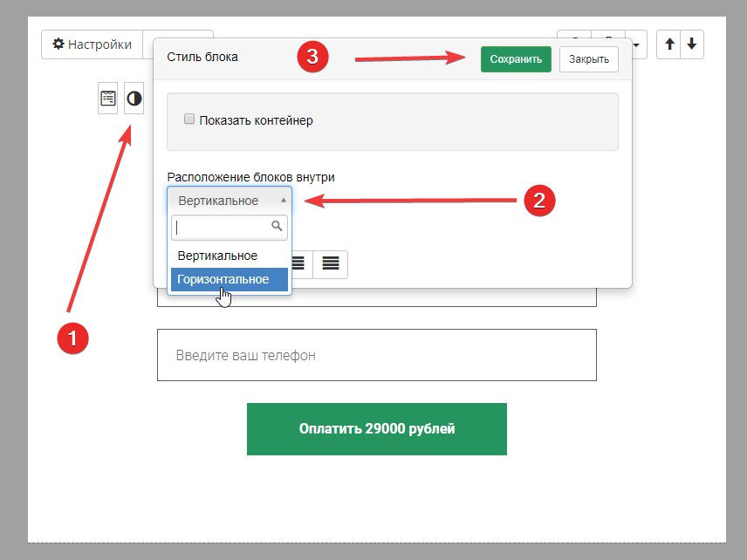
Task: Toggle Показать контейнер checkbox
Action: pos(189,119)
